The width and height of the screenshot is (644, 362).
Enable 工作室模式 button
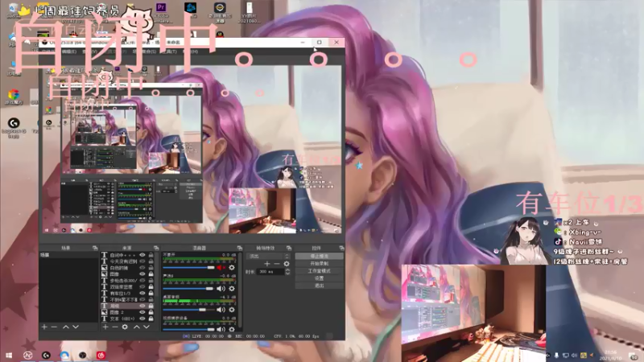(319, 271)
